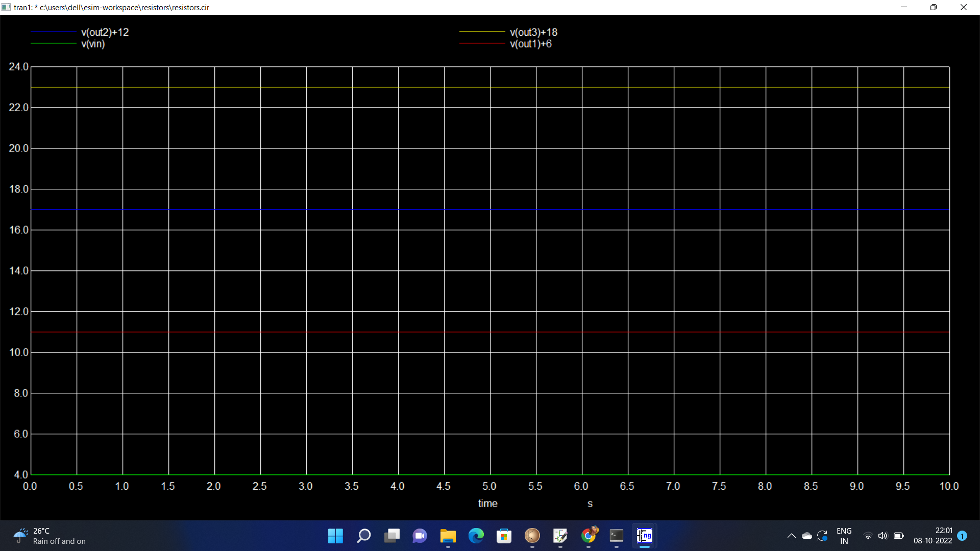Click the v(vin) legend label
980x551 pixels.
point(93,44)
